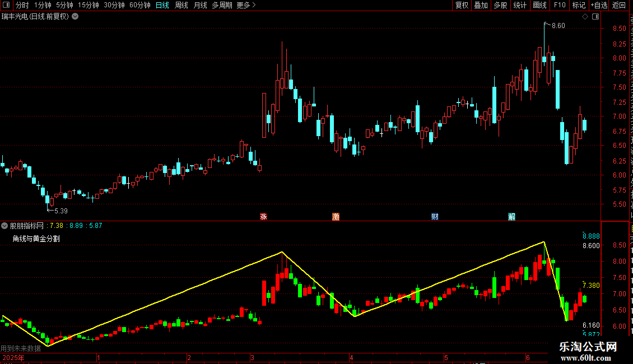The image size is (633, 364).
Task: Click the diamond icon in main chart corner
Action: (585, 17)
